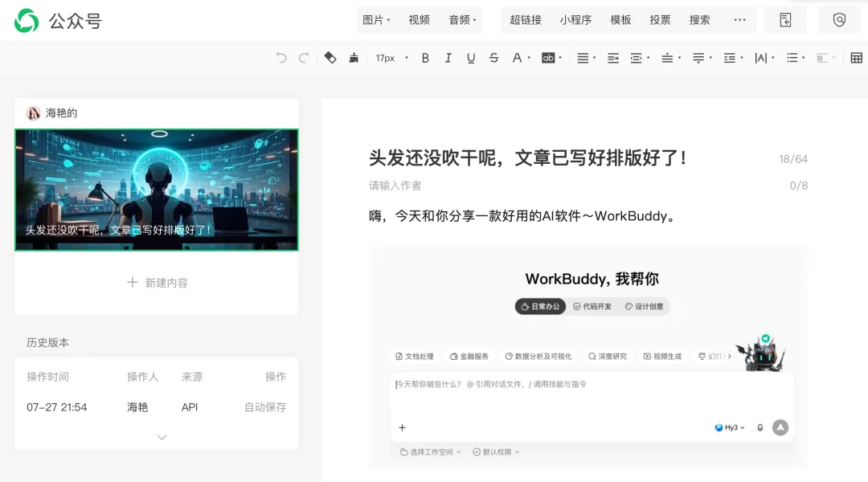Image resolution: width=868 pixels, height=482 pixels.
Task: Activate the format painter eraser icon
Action: [x=330, y=58]
